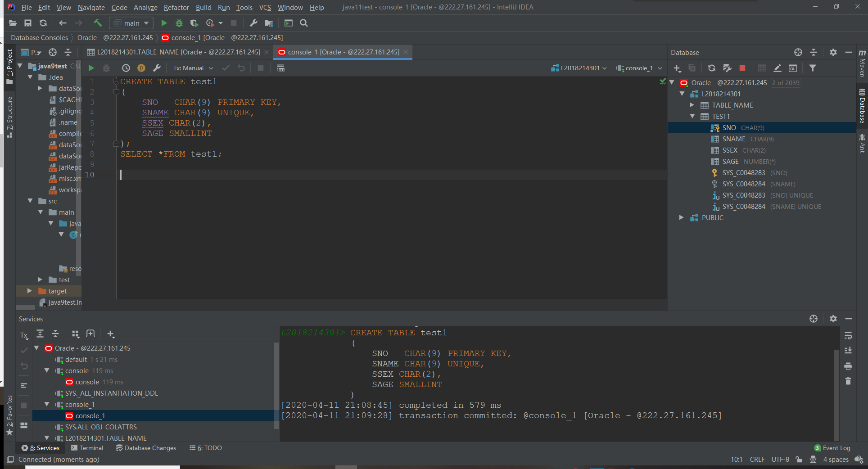Collapse TEST1 table node
The height and width of the screenshot is (469, 868).
coord(692,116)
